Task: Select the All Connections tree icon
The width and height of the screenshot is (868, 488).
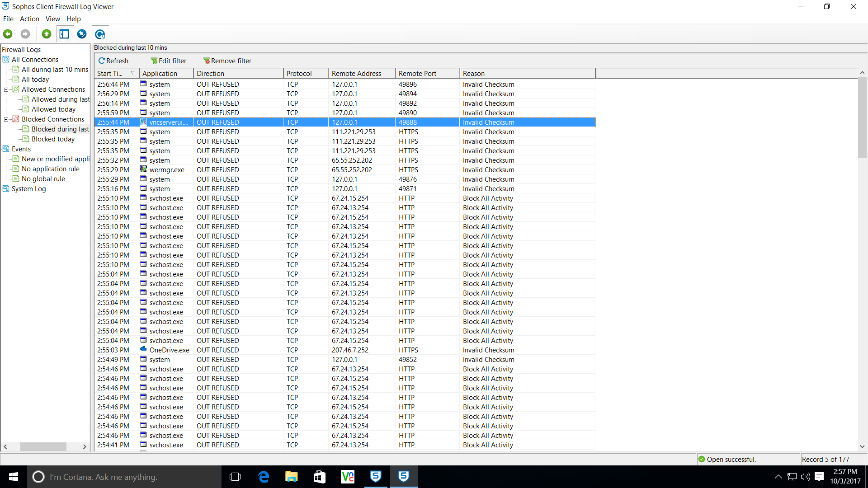Action: pos(6,59)
